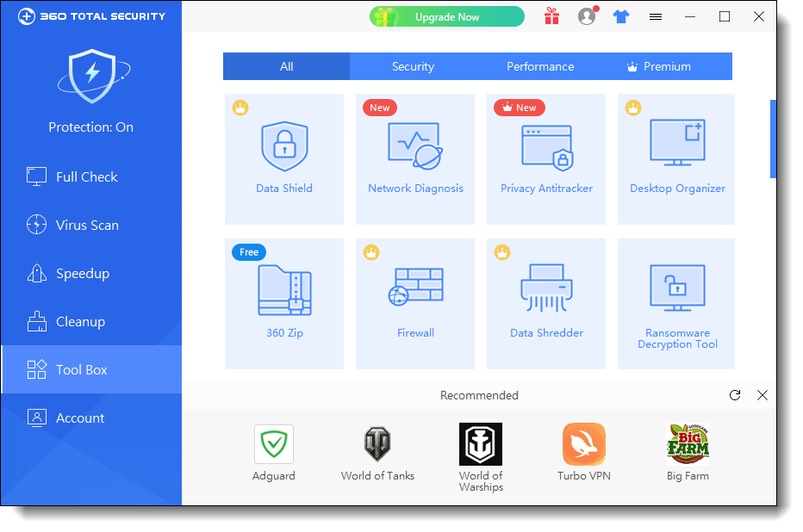Click the tool list vertical scrollbar
Image resolution: width=803 pixels, height=532 pixels.
coord(774,139)
